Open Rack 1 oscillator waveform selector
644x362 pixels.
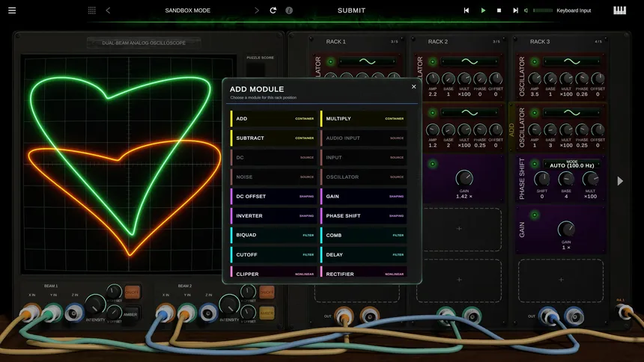[x=367, y=61]
